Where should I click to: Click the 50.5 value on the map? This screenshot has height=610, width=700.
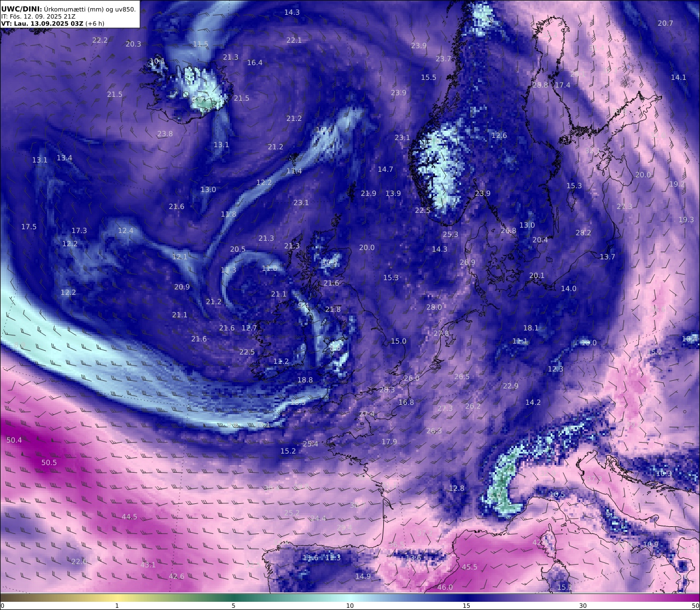click(x=49, y=462)
